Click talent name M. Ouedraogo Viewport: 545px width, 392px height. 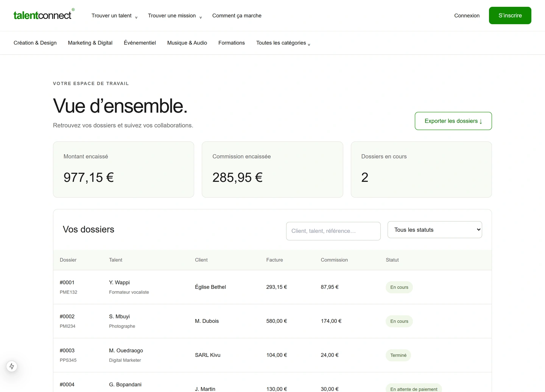coord(126,350)
